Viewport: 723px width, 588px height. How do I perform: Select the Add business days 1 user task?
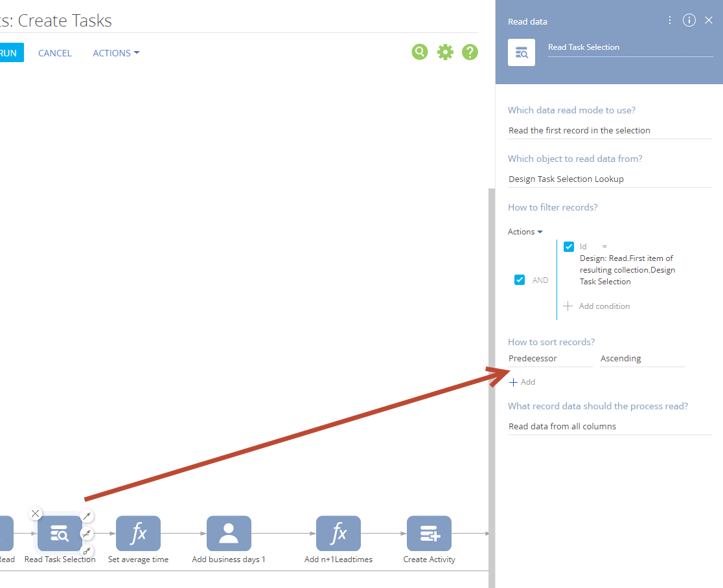228,533
